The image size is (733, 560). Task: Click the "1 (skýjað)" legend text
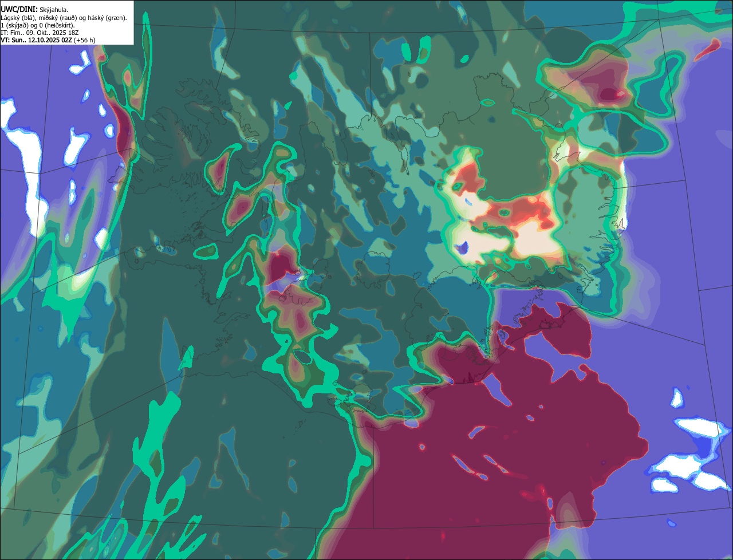(x=15, y=26)
